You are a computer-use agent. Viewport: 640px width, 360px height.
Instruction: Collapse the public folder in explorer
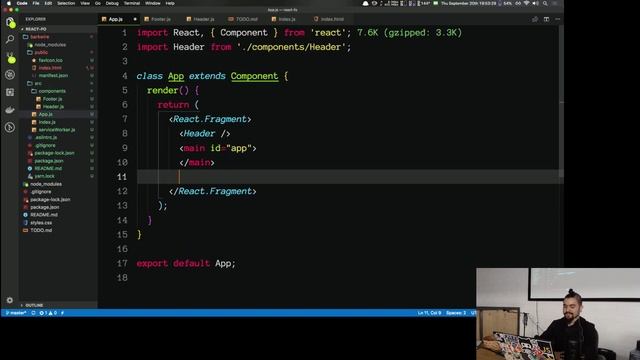tap(41, 52)
